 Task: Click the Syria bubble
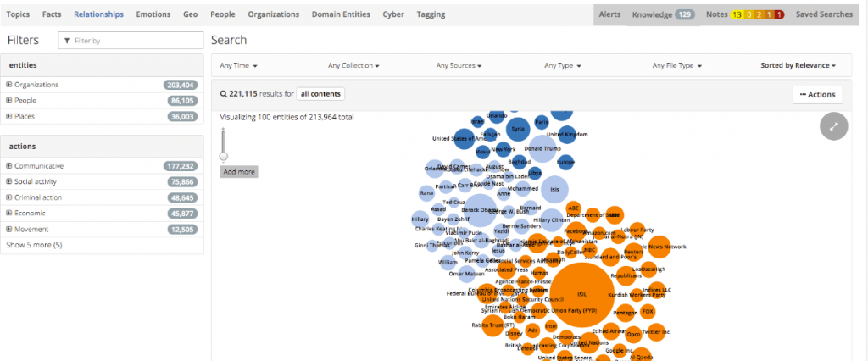(518, 129)
